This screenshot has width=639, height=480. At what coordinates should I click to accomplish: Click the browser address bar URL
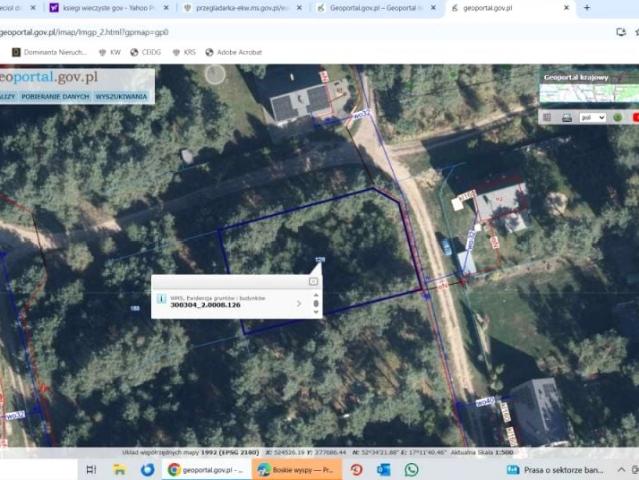(84, 32)
